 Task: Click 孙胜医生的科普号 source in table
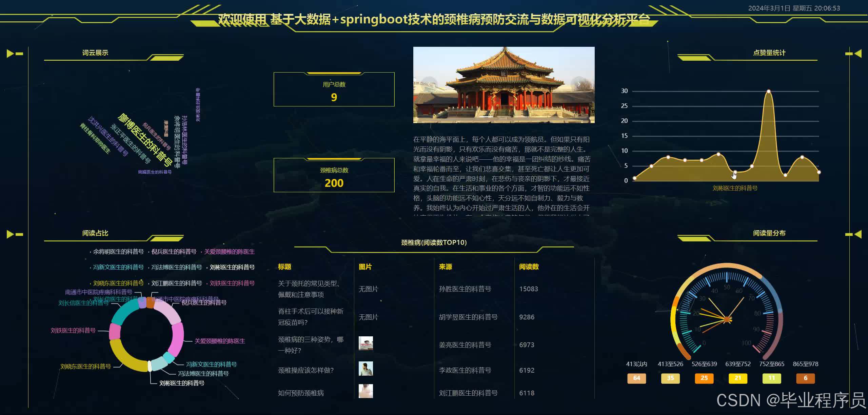[465, 289]
